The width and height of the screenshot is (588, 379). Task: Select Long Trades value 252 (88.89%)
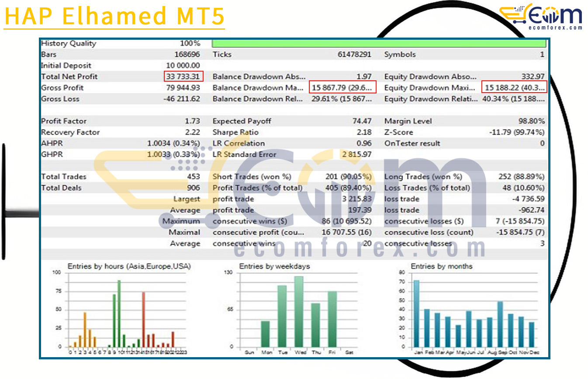coord(522,177)
